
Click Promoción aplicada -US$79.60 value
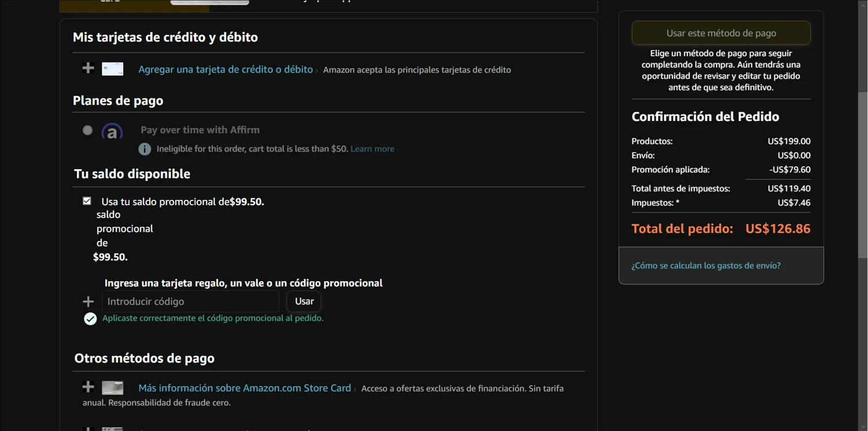pos(790,170)
